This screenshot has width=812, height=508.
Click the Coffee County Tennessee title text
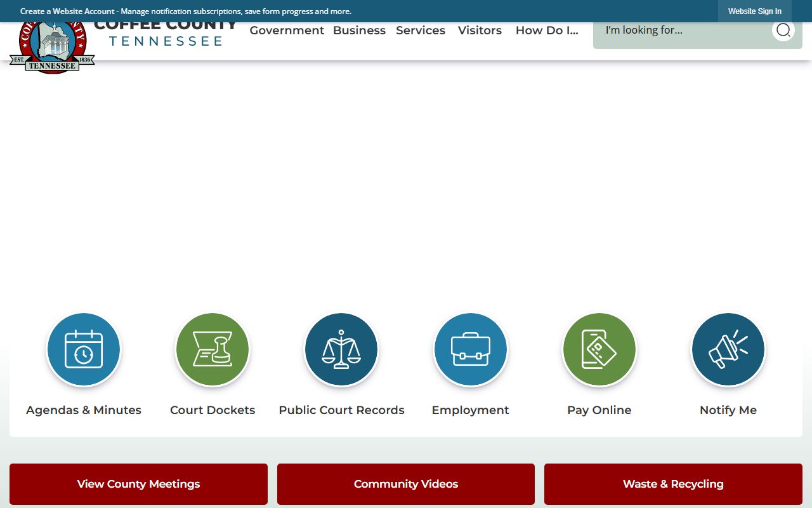pyautogui.click(x=166, y=34)
